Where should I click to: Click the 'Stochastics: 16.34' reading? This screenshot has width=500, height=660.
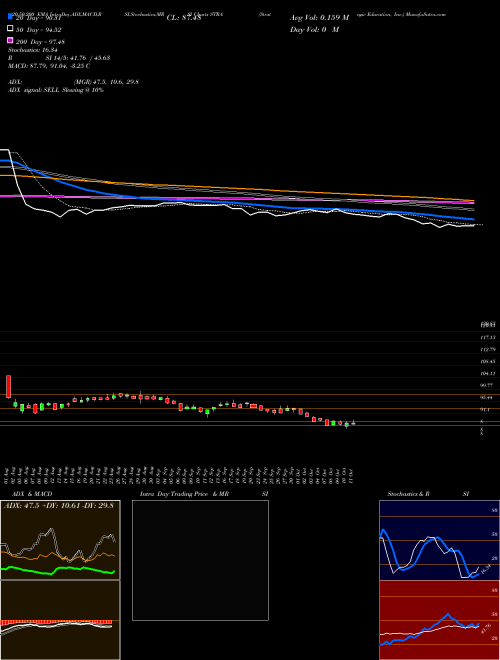[32, 50]
